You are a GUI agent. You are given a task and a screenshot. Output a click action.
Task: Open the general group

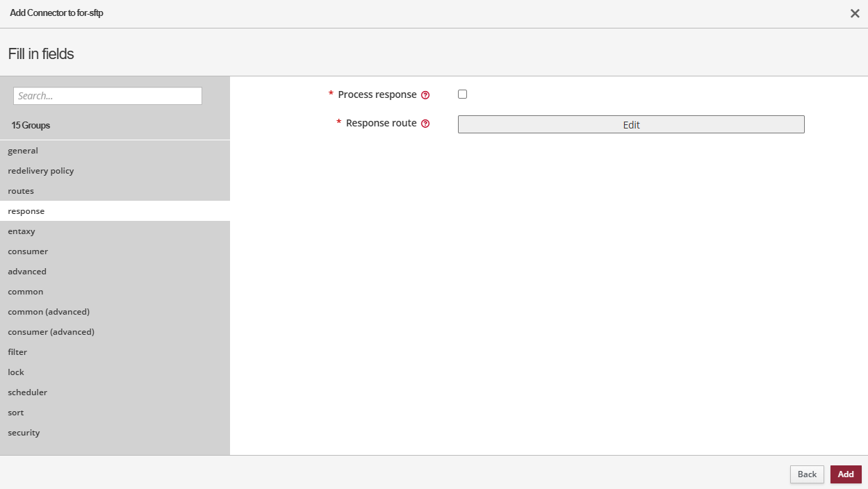point(23,151)
